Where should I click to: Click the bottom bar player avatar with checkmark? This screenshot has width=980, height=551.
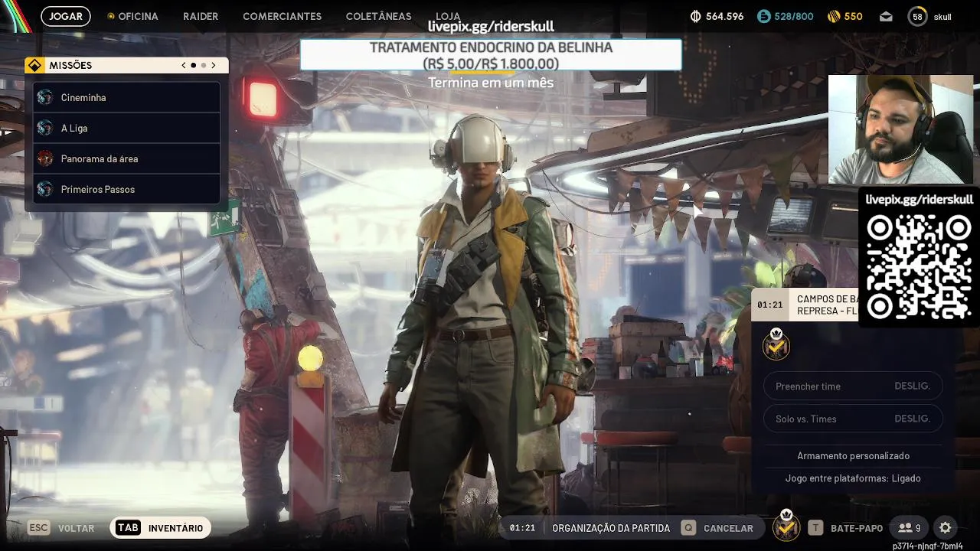pyautogui.click(x=786, y=525)
